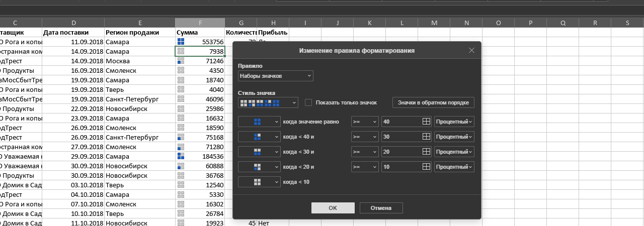Select column F header
The height and width of the screenshot is (226, 644).
coord(200,23)
